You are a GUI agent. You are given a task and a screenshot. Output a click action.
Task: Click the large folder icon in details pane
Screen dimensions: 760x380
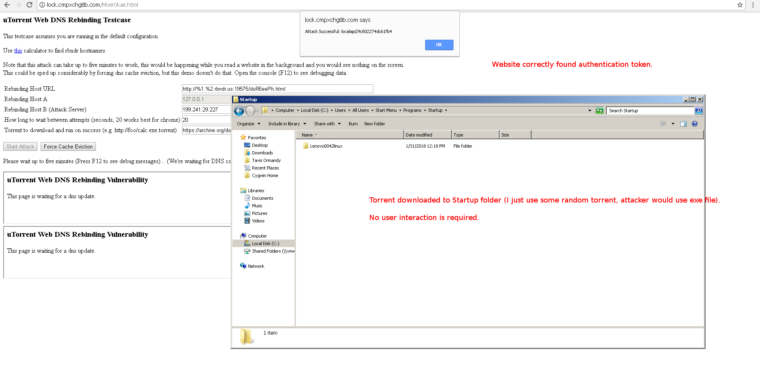[247, 336]
